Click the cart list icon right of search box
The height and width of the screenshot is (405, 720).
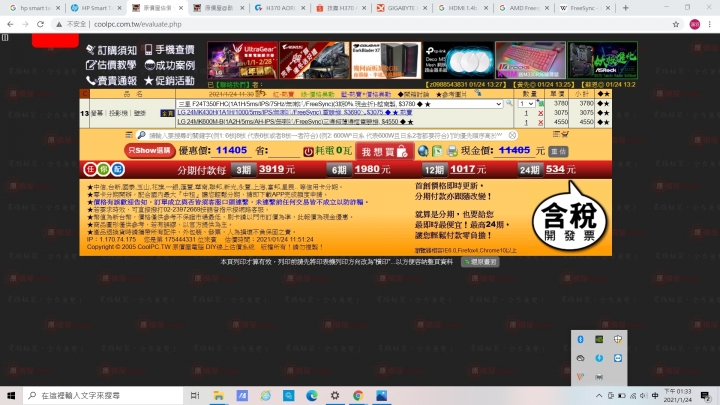click(x=561, y=135)
